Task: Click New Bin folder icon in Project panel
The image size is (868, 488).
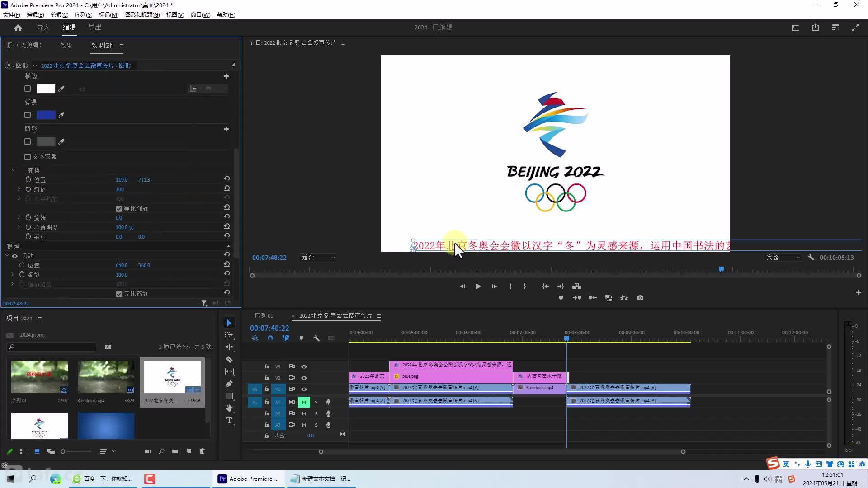Action: pyautogui.click(x=175, y=451)
